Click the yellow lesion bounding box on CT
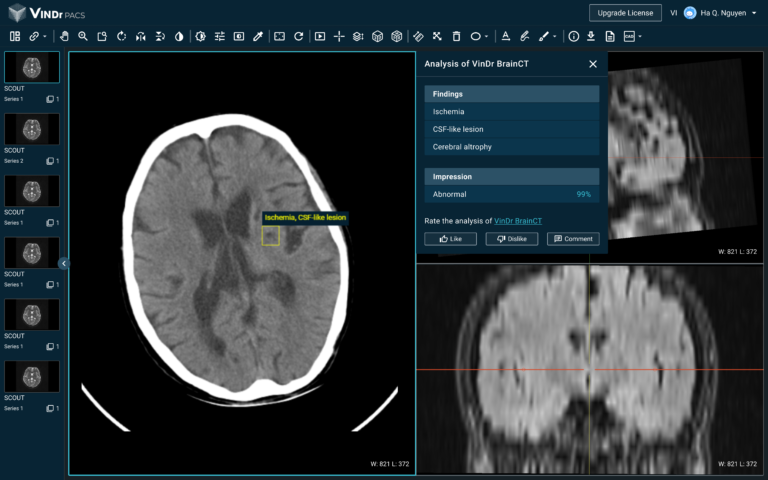The width and height of the screenshot is (768, 480). (x=270, y=236)
